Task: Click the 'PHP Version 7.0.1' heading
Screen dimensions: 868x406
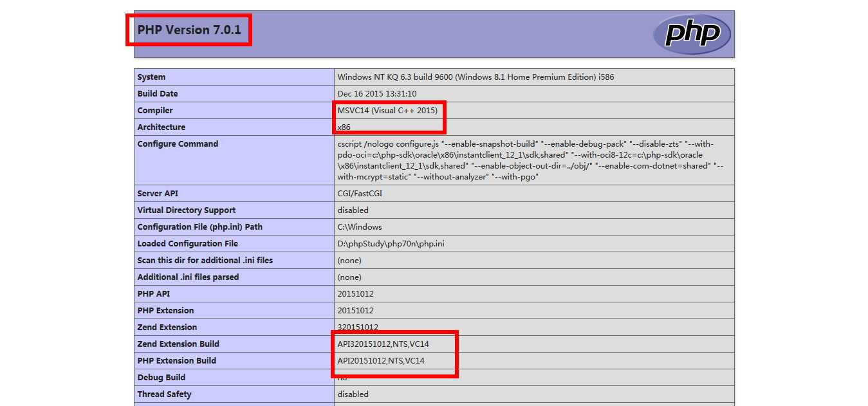Action: pyautogui.click(x=189, y=30)
